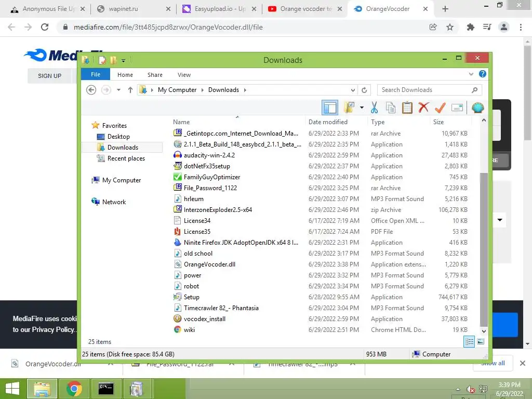Image resolution: width=532 pixels, height=399 pixels.
Task: Sort by Type column header
Action: (x=378, y=122)
